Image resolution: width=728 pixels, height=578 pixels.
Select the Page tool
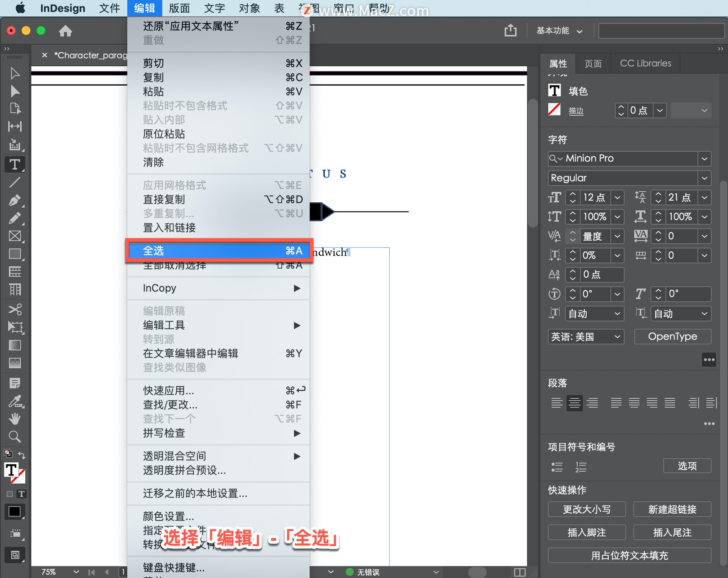pos(15,109)
